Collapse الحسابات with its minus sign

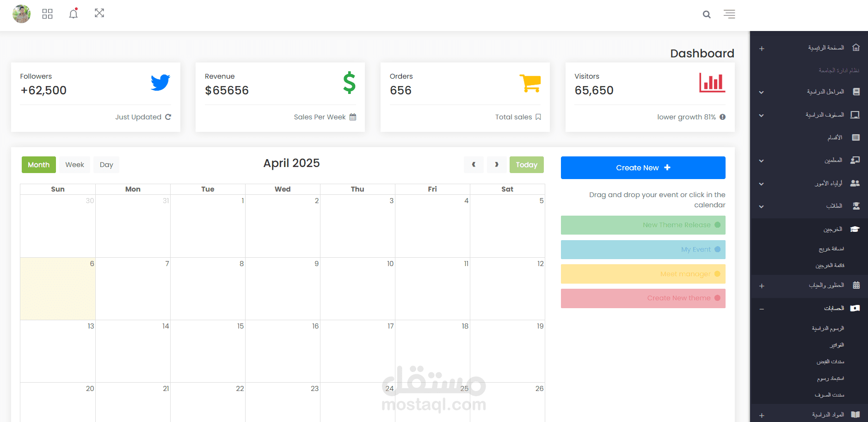762,309
